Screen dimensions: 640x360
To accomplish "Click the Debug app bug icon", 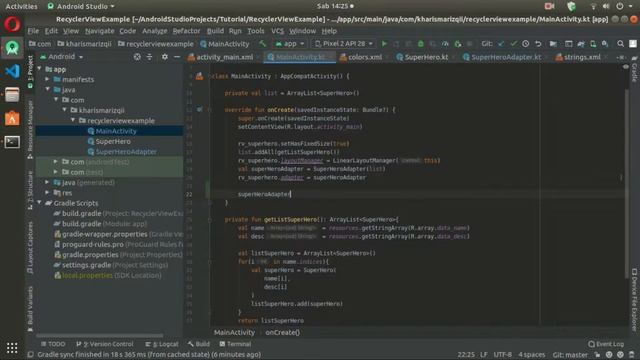I will point(420,44).
